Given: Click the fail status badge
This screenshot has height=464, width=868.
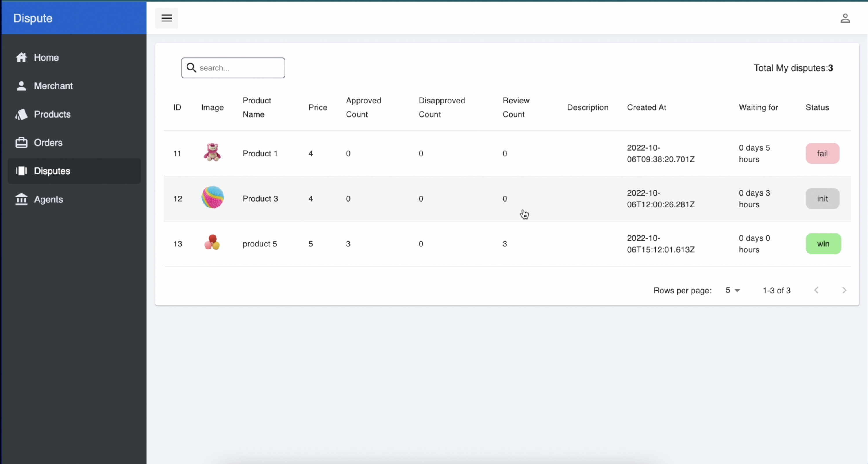Looking at the screenshot, I should (x=822, y=153).
